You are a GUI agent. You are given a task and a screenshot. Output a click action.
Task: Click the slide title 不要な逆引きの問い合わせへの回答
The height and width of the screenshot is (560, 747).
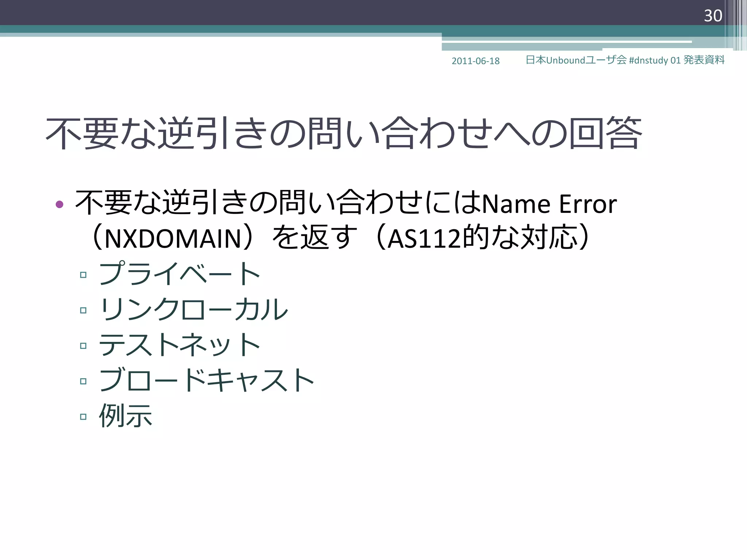[x=344, y=133]
